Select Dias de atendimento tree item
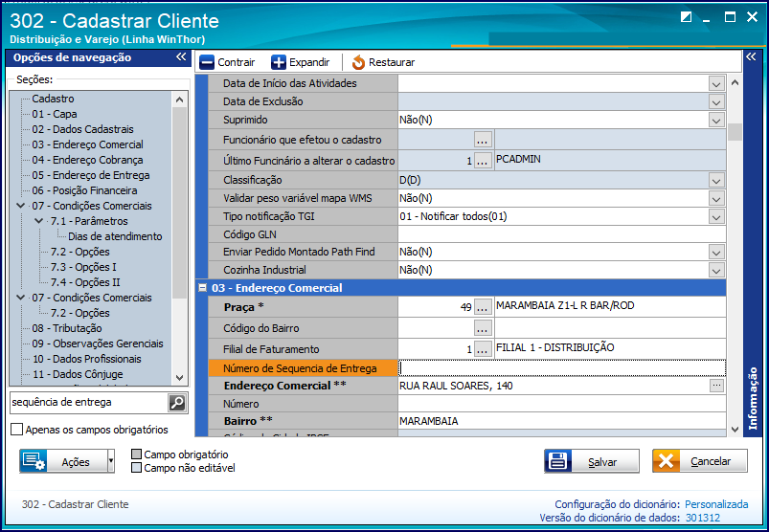Screen dimensions: 769x532 coord(115,236)
